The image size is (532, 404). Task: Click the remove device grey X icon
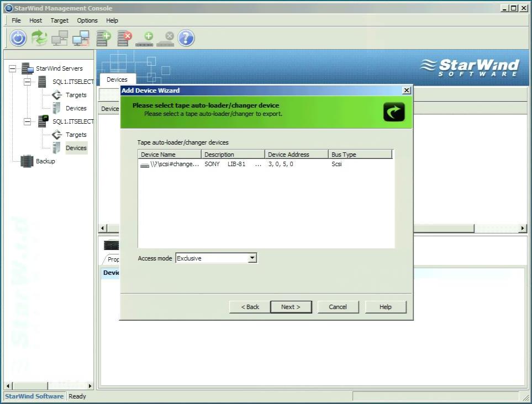(166, 39)
